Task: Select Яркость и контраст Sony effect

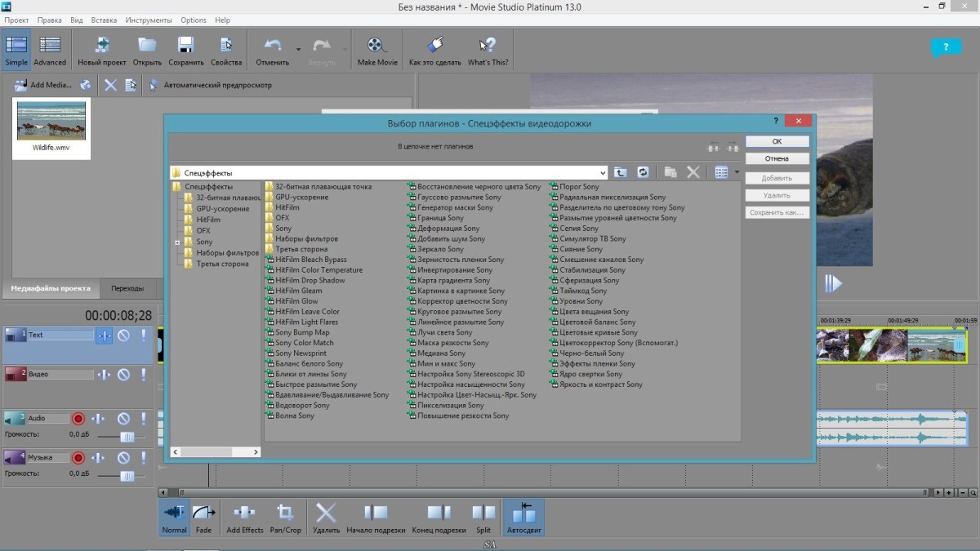Action: pyautogui.click(x=595, y=384)
